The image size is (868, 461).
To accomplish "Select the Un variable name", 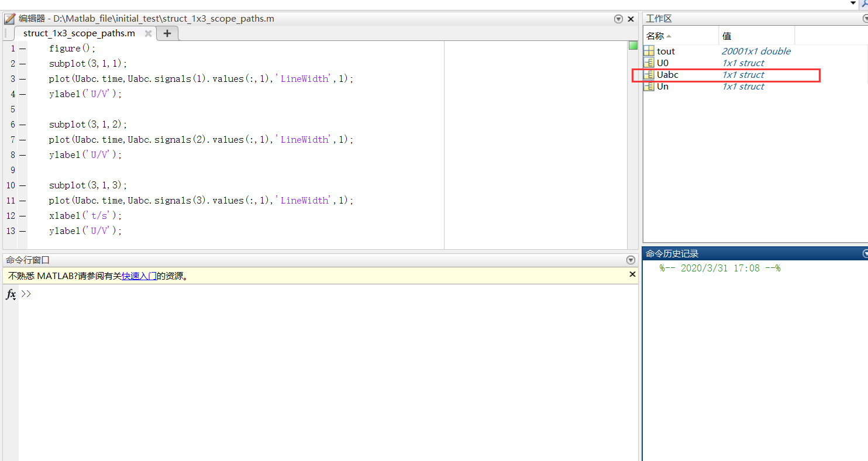I will pos(663,87).
